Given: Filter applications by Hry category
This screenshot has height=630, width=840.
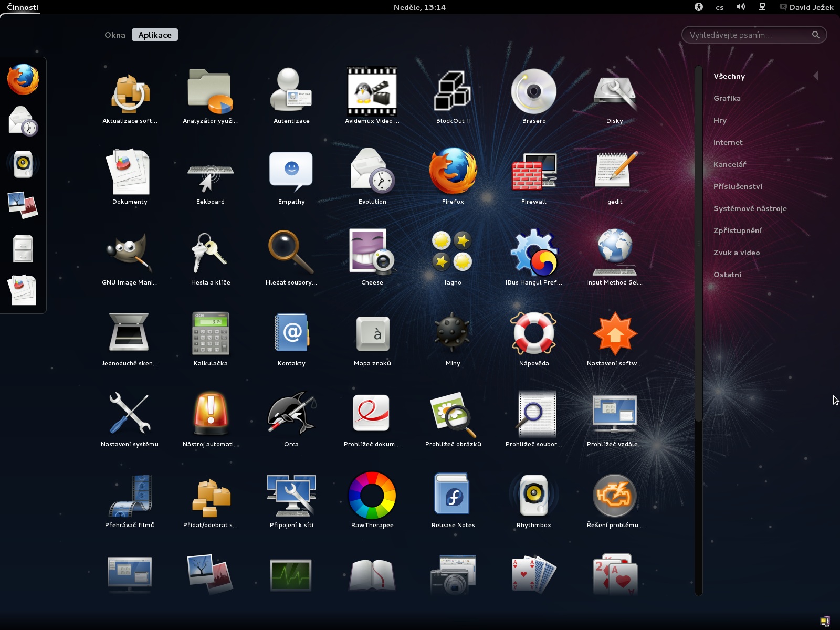Looking at the screenshot, I should click(720, 120).
